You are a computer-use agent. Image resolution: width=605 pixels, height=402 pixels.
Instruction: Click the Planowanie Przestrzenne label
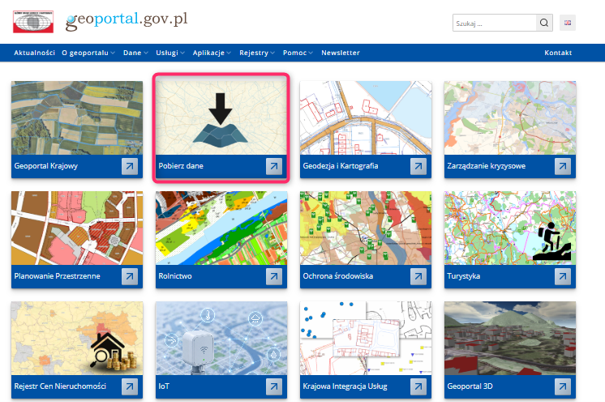tap(57, 276)
